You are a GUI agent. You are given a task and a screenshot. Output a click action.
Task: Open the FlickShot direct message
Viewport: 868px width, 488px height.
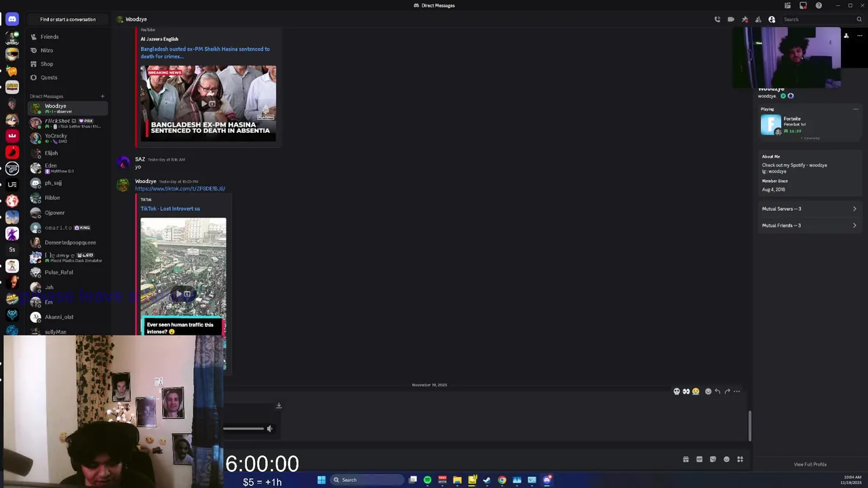pos(68,123)
